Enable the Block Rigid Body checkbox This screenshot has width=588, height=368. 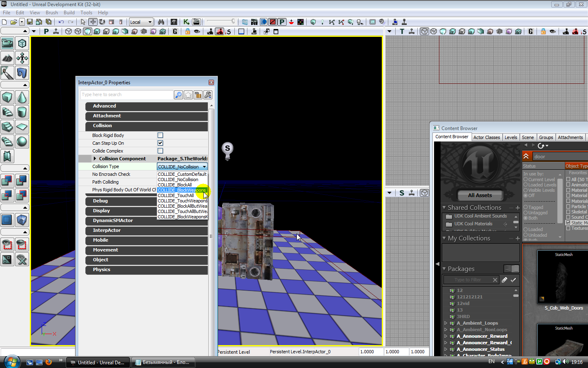tap(160, 135)
